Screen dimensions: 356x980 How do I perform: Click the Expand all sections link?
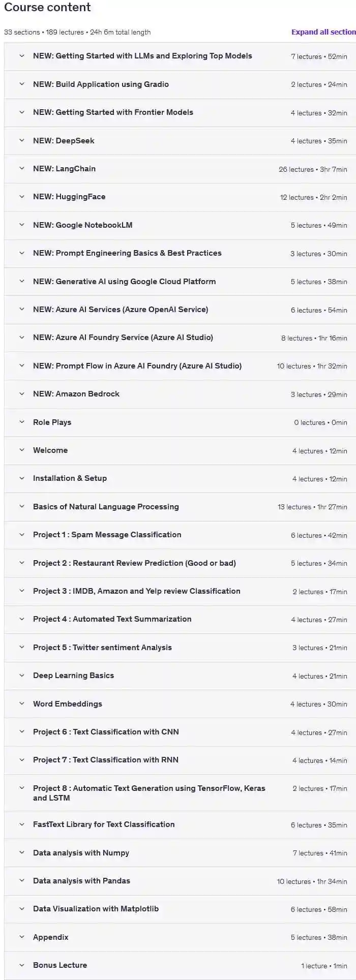323,32
